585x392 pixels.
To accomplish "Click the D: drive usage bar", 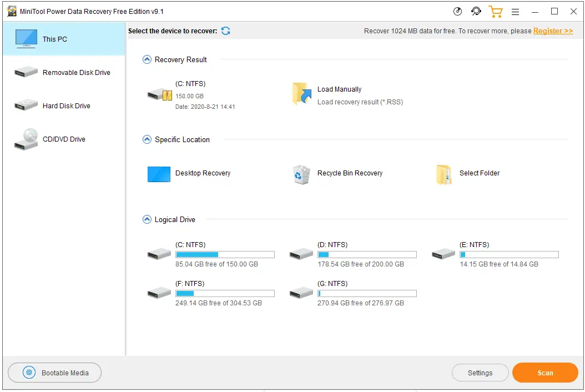I will click(367, 255).
